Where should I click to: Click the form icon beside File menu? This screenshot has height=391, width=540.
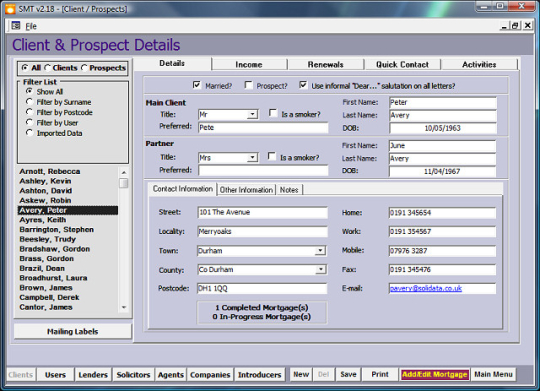coord(15,26)
